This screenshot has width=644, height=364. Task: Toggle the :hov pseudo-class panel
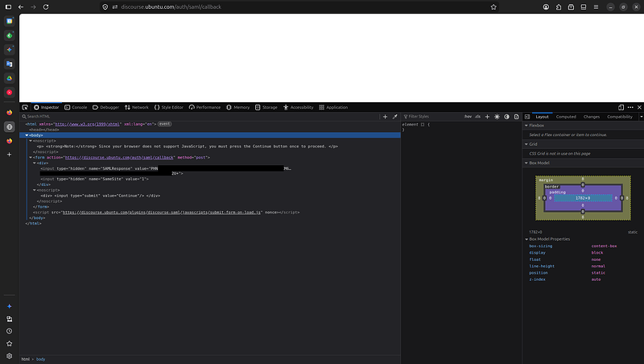[x=468, y=117]
